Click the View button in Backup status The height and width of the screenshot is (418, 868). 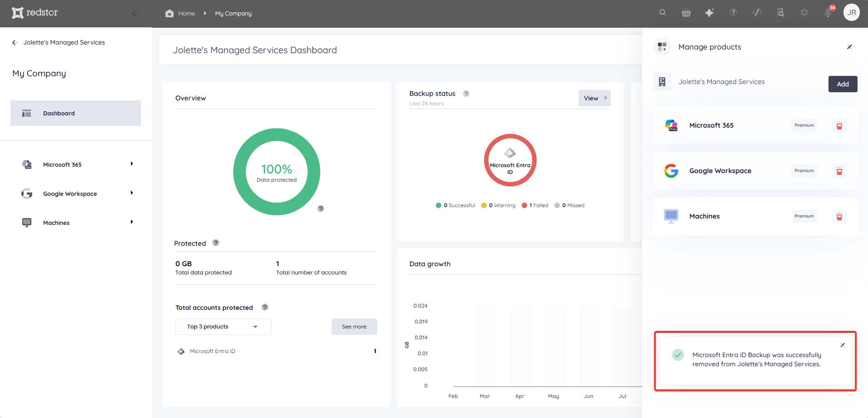tap(594, 98)
